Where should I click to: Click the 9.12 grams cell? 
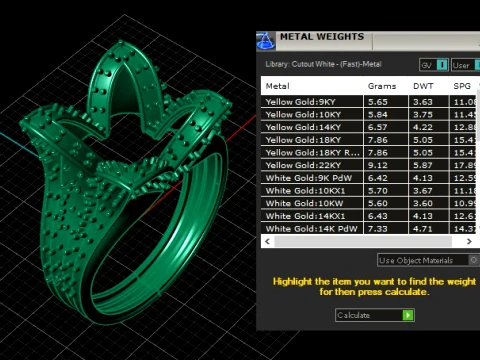point(386,165)
